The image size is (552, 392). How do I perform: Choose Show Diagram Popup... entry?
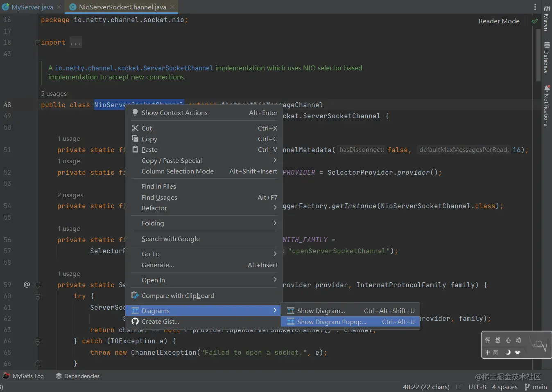[351, 322]
